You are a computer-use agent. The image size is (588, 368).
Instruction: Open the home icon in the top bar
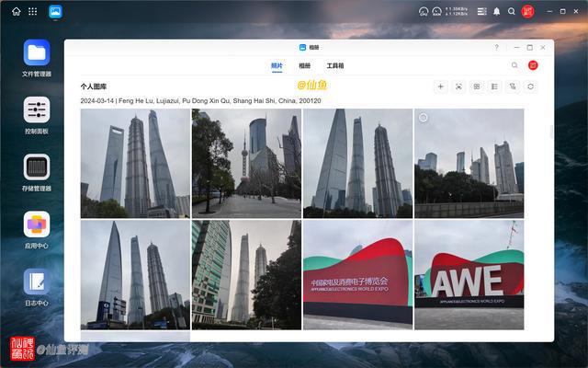coord(17,12)
